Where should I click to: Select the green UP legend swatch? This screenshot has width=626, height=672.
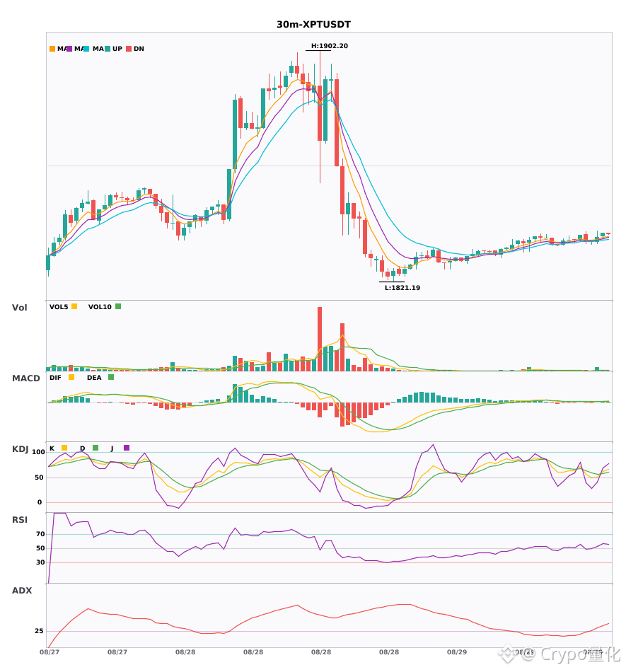tap(108, 49)
